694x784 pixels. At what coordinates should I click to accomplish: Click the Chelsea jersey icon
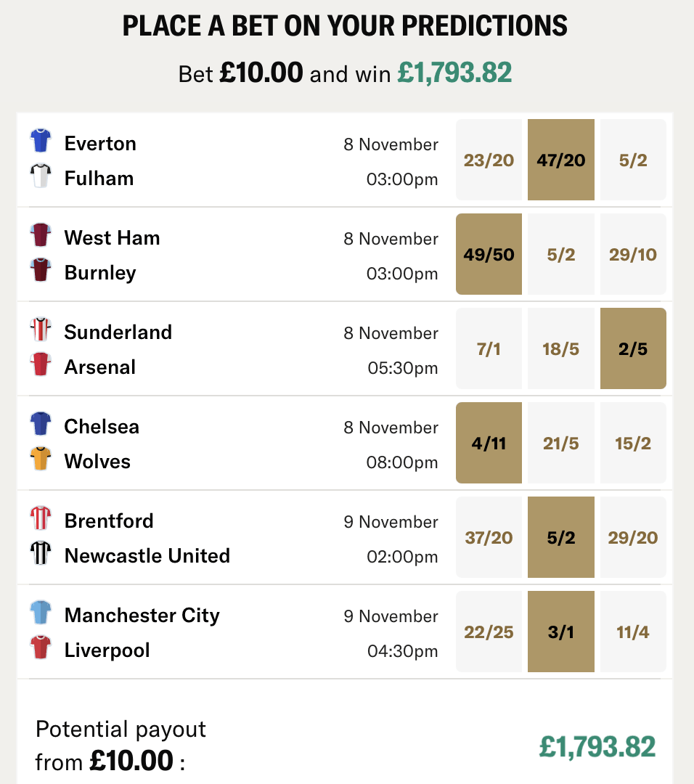pyautogui.click(x=41, y=424)
